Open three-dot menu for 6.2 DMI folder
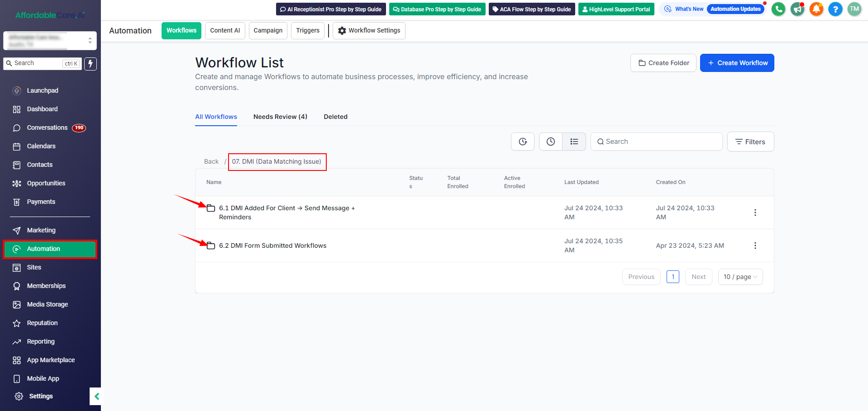The height and width of the screenshot is (411, 868). click(x=755, y=246)
